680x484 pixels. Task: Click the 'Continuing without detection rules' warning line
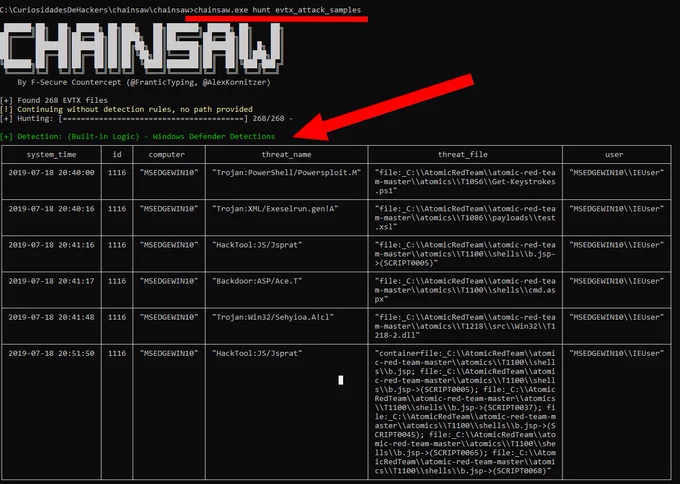[126, 109]
